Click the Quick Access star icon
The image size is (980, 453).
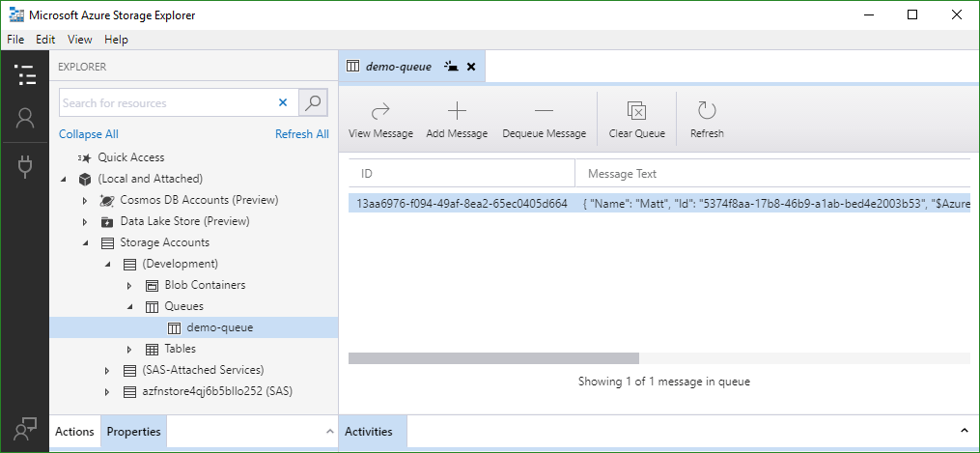click(84, 158)
